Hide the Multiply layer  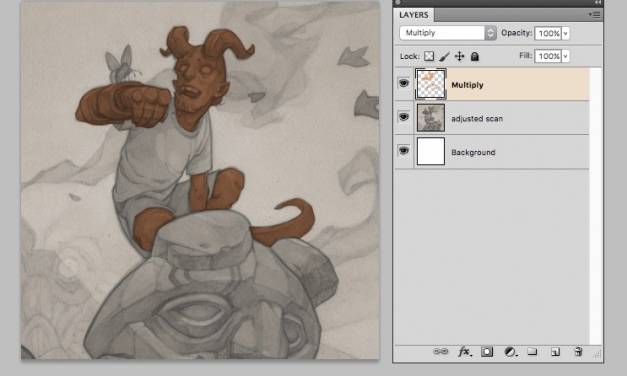coord(404,83)
